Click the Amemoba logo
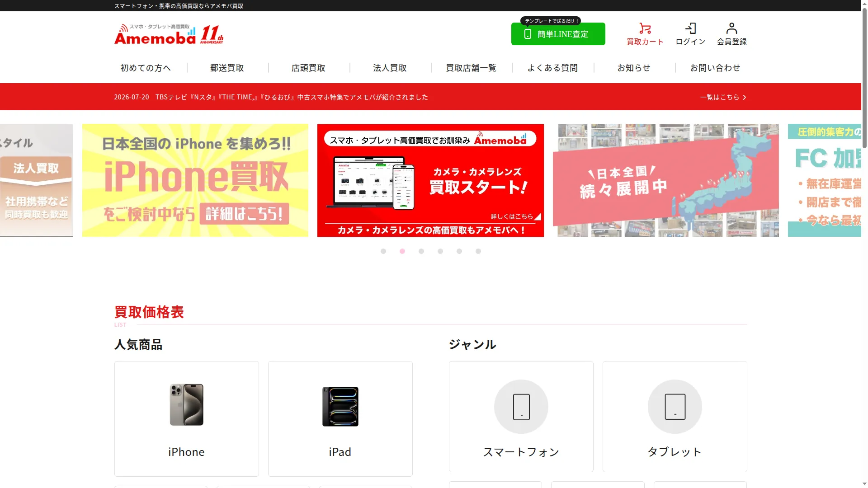868x488 pixels. click(x=156, y=34)
